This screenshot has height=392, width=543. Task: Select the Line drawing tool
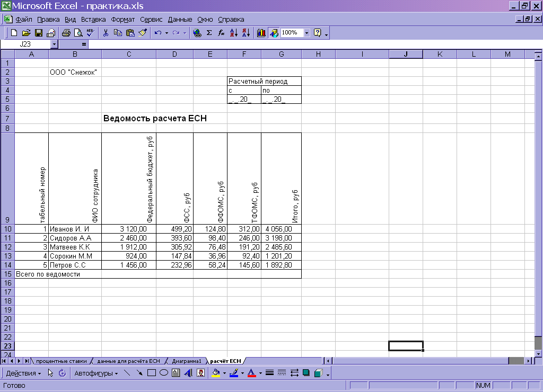pos(127,373)
